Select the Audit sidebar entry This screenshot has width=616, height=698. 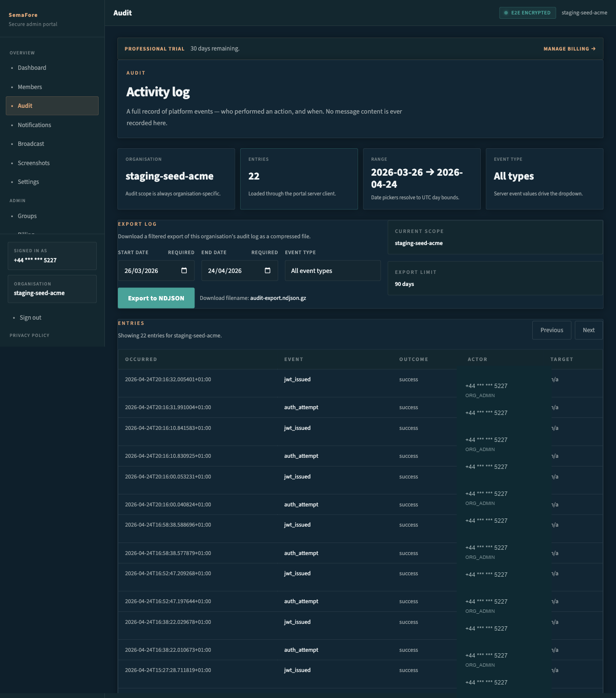pos(25,105)
